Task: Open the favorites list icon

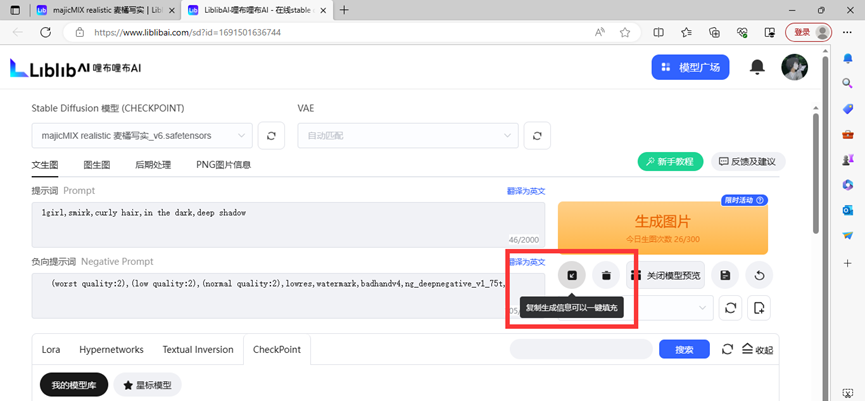Action: pos(686,33)
